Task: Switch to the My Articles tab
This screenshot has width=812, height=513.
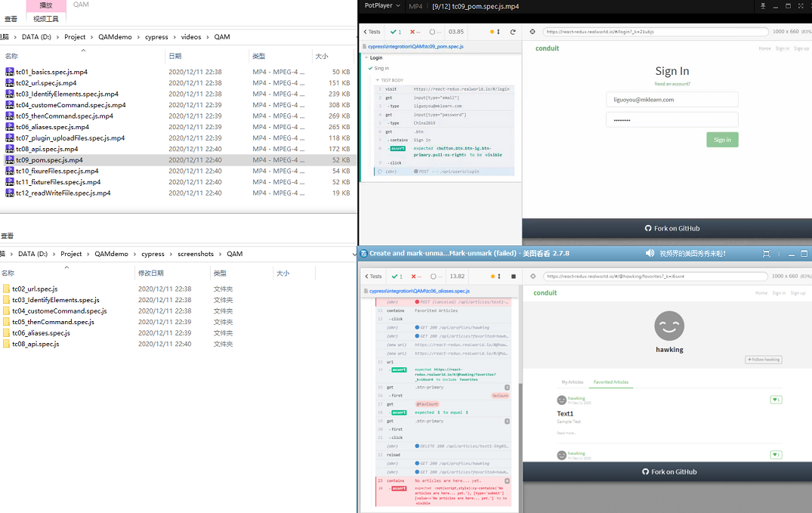Action: [572, 382]
